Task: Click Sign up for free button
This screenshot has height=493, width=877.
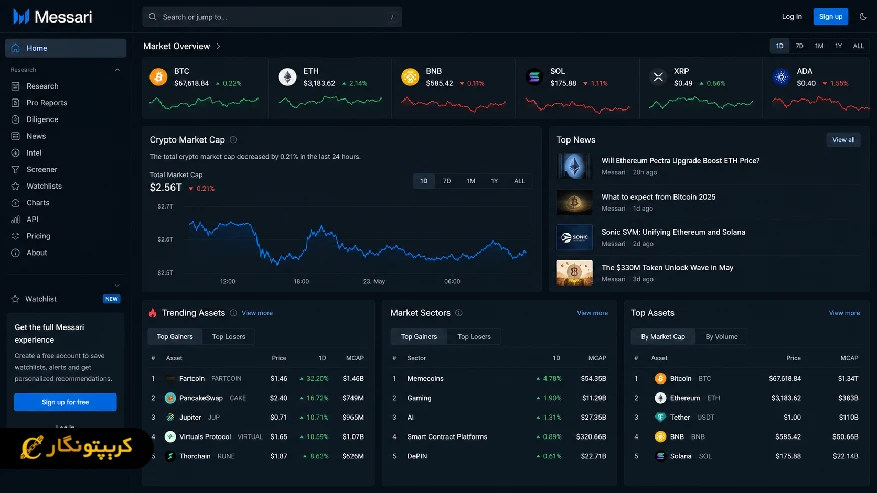Action: [65, 402]
